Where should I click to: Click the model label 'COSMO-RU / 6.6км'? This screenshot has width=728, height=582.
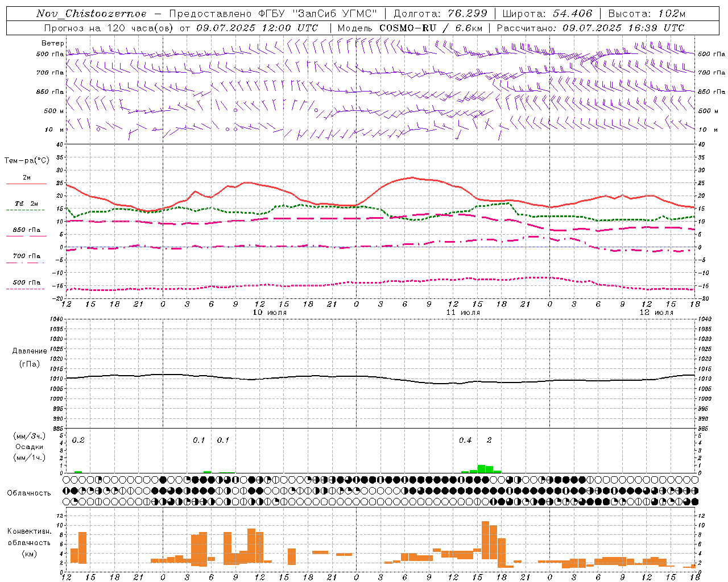pyautogui.click(x=430, y=28)
